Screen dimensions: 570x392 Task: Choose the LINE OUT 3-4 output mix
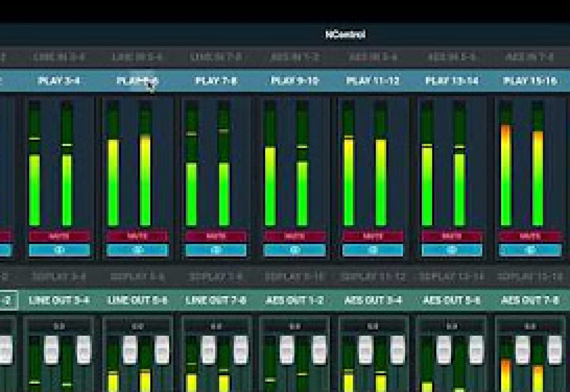pyautogui.click(x=59, y=300)
